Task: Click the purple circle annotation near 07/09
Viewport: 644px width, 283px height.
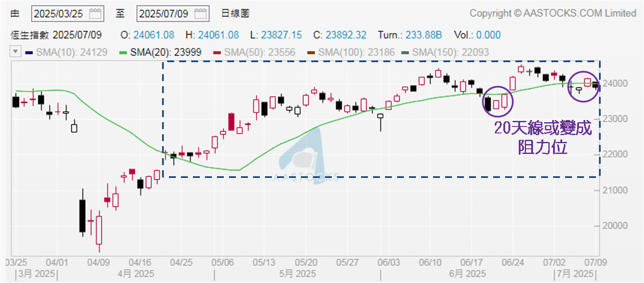Action: point(584,86)
